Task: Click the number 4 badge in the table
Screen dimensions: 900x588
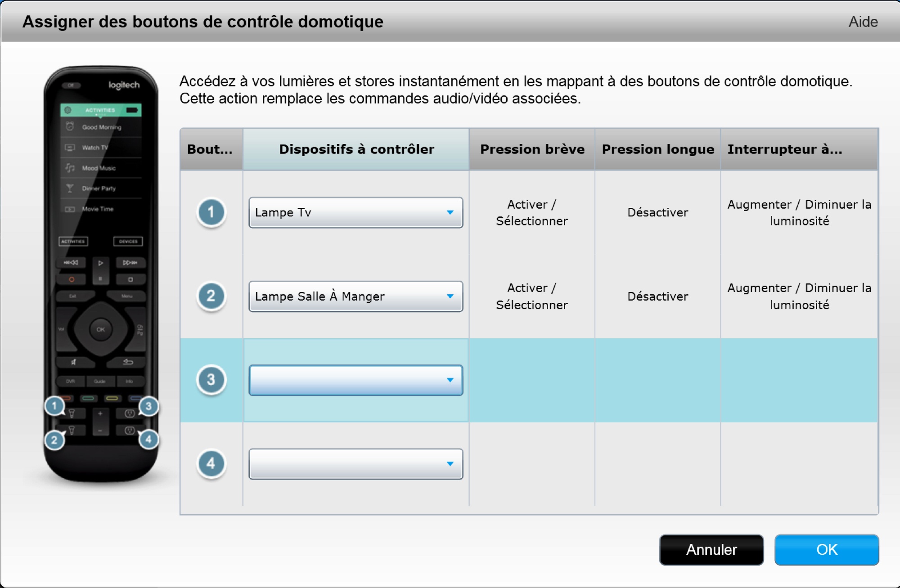Action: [211, 463]
